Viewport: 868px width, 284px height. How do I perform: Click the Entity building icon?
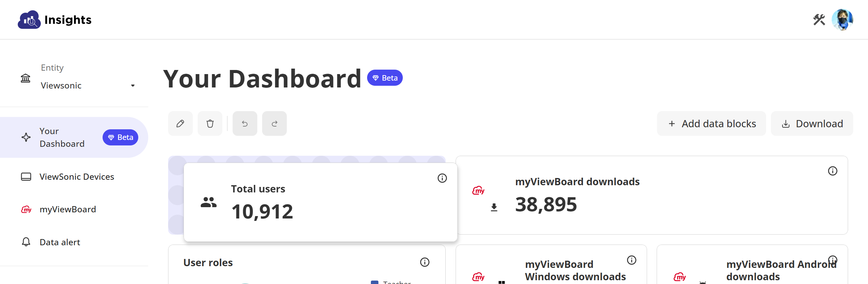coord(25,78)
